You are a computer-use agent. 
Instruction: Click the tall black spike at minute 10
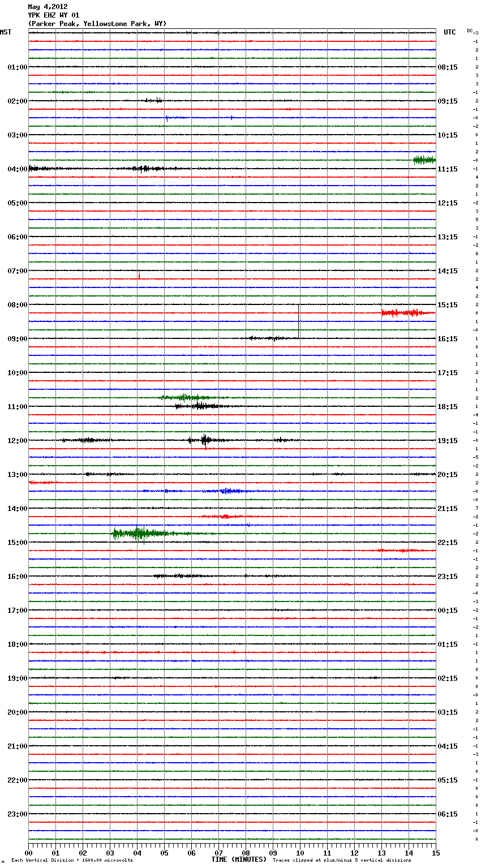coord(299,321)
